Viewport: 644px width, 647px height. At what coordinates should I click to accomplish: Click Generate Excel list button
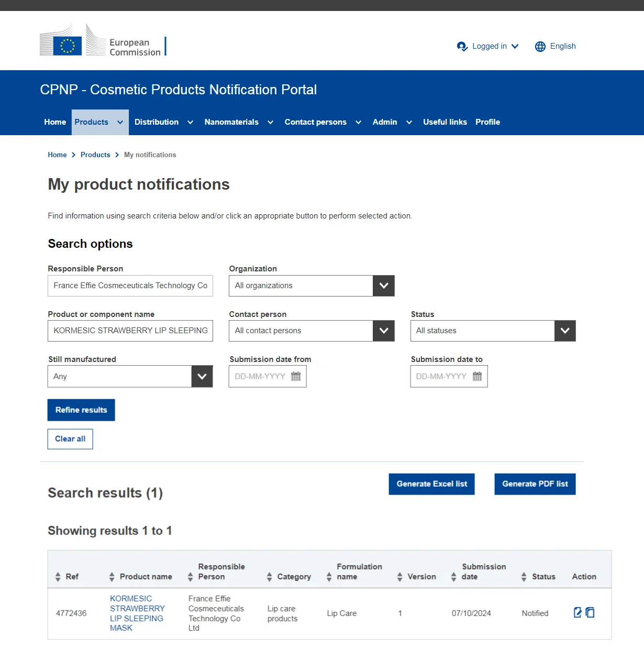[x=431, y=484]
